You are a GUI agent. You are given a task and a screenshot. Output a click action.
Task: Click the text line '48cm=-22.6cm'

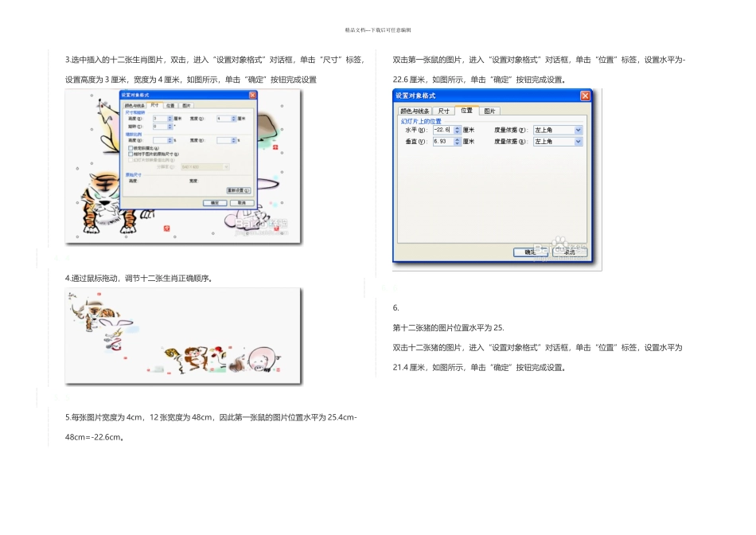point(95,437)
